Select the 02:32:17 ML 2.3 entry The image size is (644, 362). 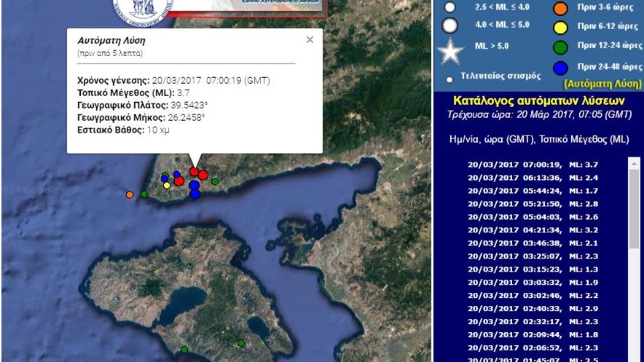coord(533,322)
